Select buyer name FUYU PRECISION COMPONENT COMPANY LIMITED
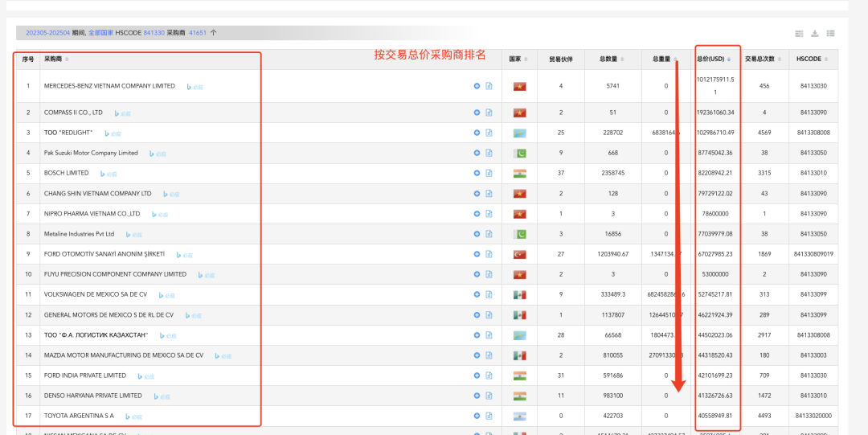Image resolution: width=868 pixels, height=435 pixels. [115, 273]
